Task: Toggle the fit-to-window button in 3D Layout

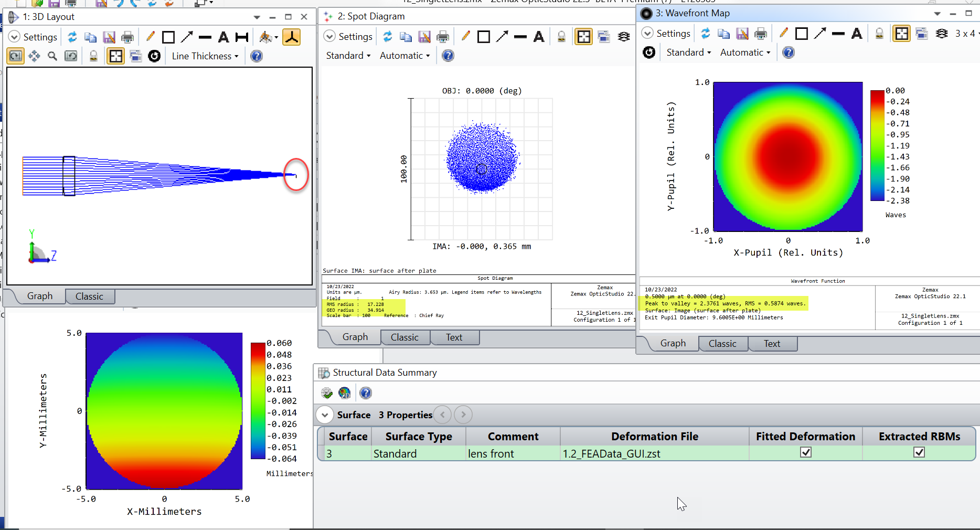Action: [115, 56]
